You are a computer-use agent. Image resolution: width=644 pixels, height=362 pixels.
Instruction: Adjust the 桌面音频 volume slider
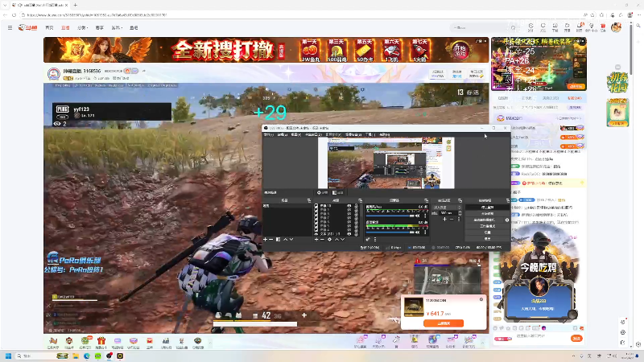pyautogui.click(x=390, y=232)
